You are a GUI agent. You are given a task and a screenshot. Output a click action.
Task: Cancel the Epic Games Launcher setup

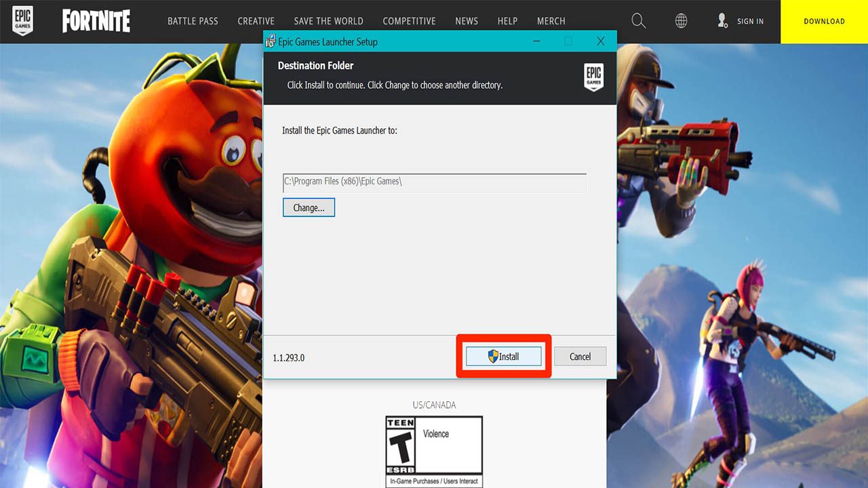[580, 357]
